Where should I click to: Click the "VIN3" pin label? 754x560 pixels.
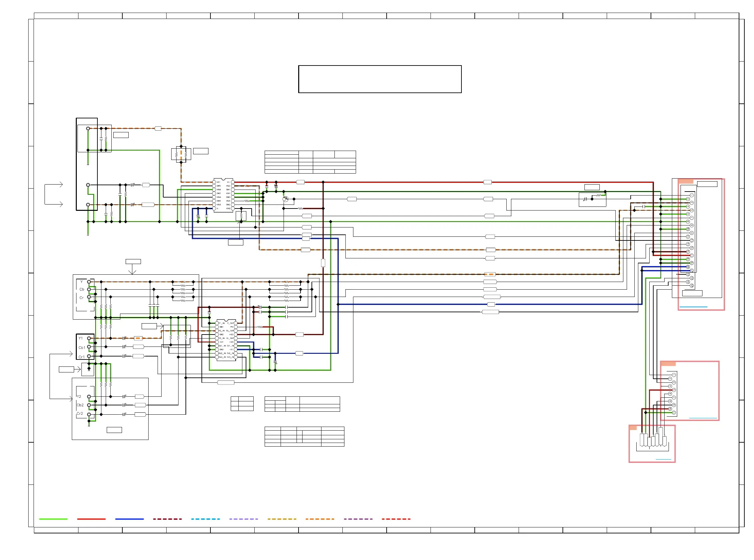(219, 205)
